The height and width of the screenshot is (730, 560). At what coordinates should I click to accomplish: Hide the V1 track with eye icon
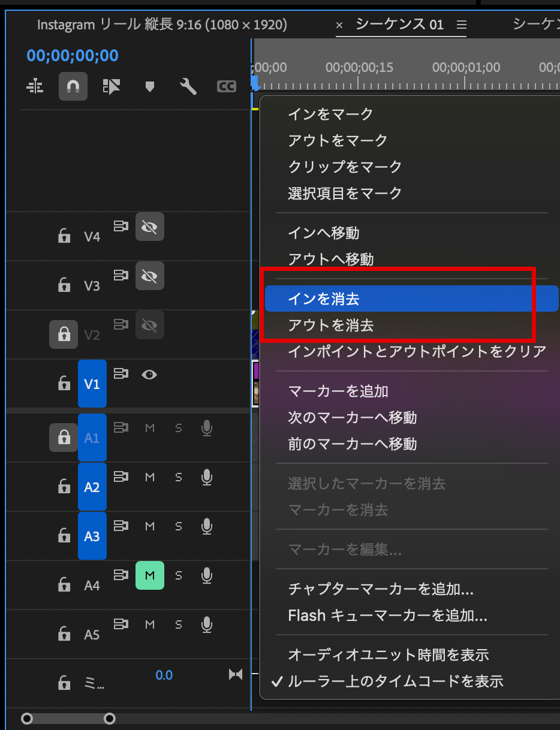pos(149,375)
